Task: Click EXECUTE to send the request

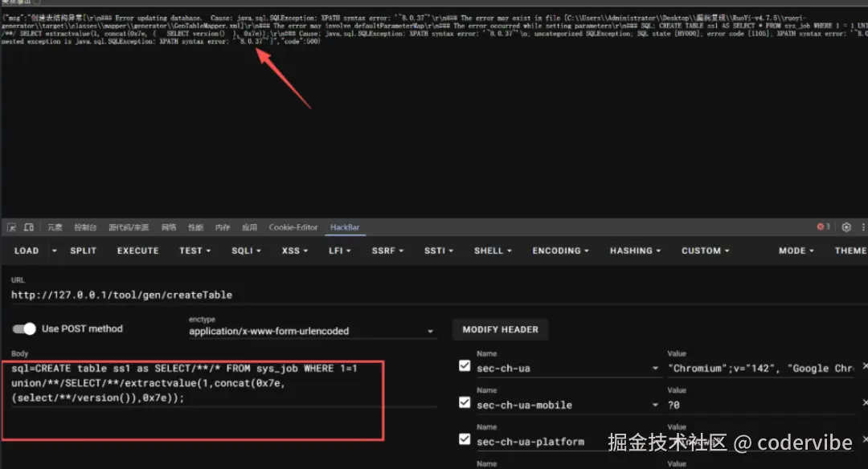Action: [x=138, y=251]
